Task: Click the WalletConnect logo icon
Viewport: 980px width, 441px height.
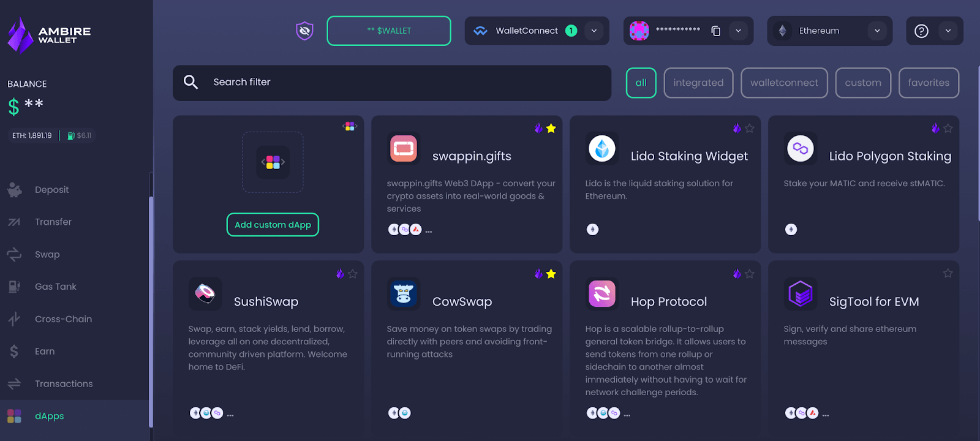Action: tap(480, 31)
